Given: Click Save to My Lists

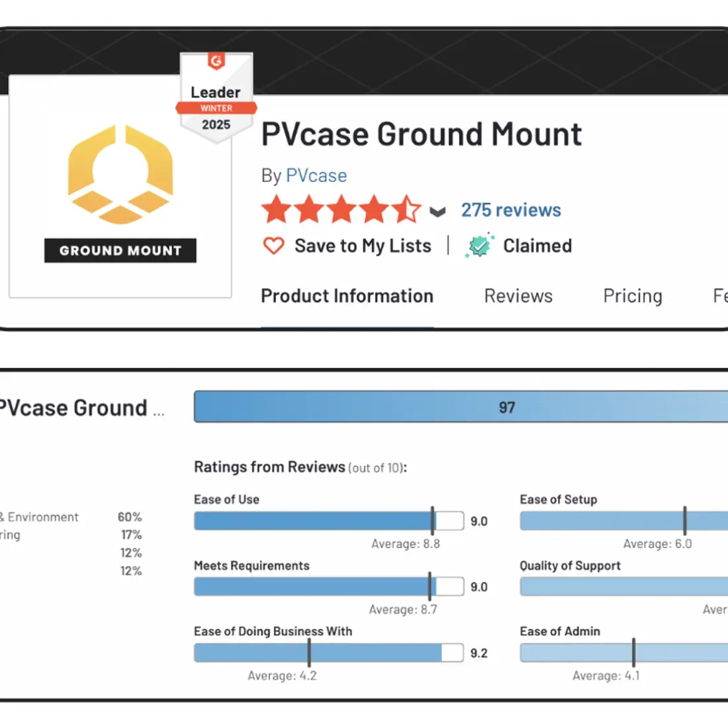Looking at the screenshot, I should [363, 246].
